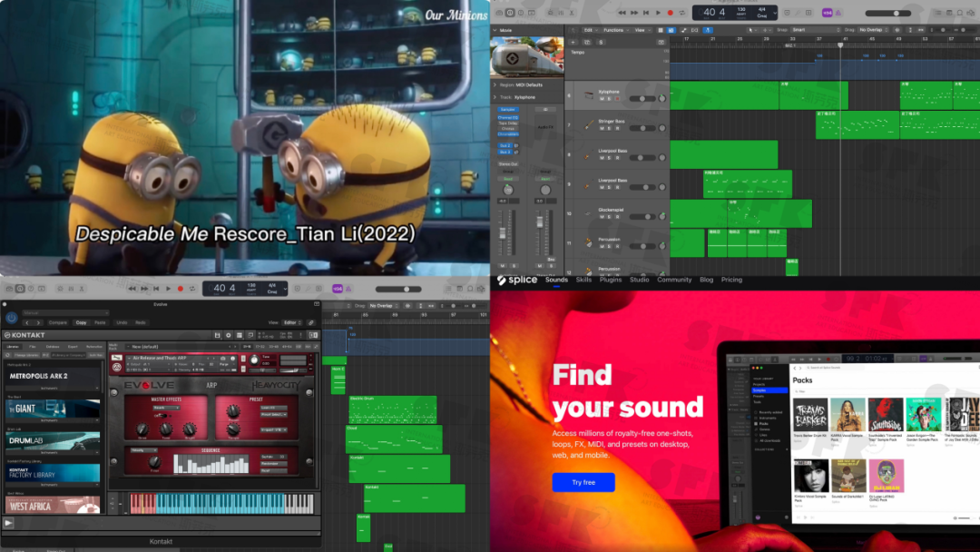Image resolution: width=980 pixels, height=552 pixels.
Task: Click Compare in the Evolve plugin header
Action: (57, 322)
